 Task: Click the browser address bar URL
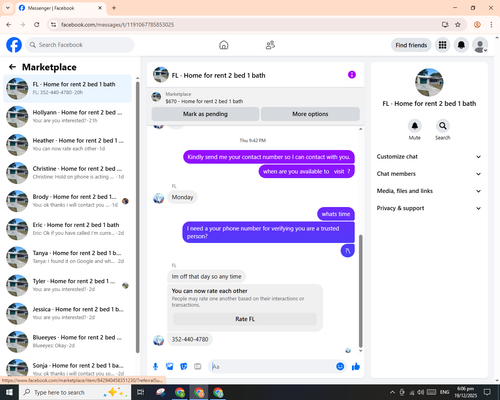pyautogui.click(x=117, y=25)
